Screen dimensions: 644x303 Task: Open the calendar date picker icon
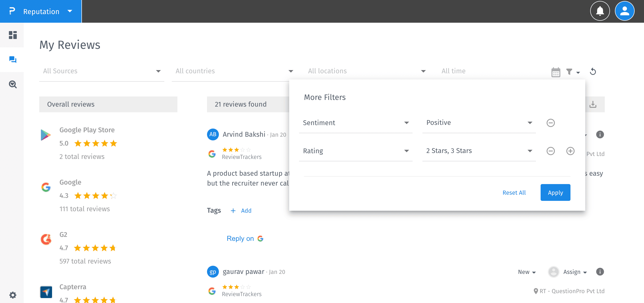pyautogui.click(x=555, y=72)
